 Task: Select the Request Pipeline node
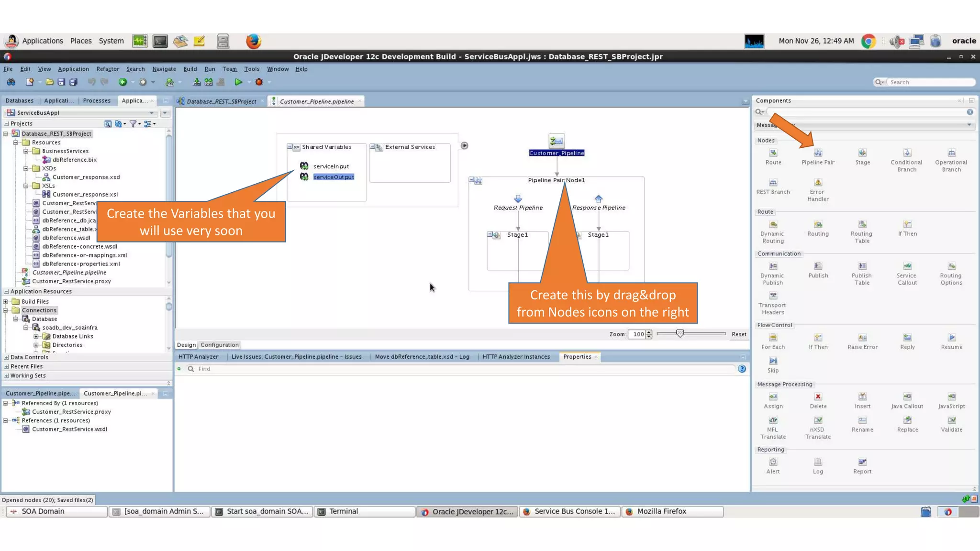click(x=518, y=203)
